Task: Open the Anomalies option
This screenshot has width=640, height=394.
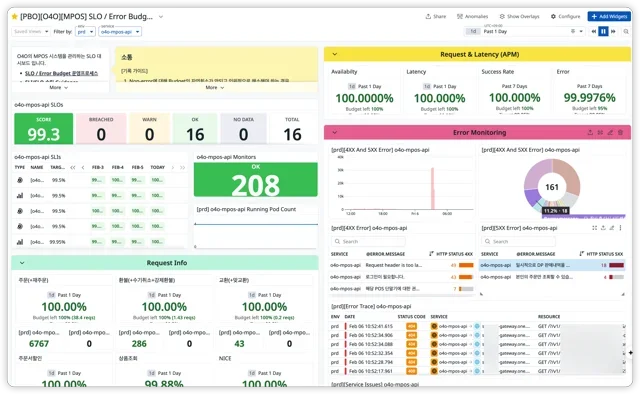Action: coord(473,16)
